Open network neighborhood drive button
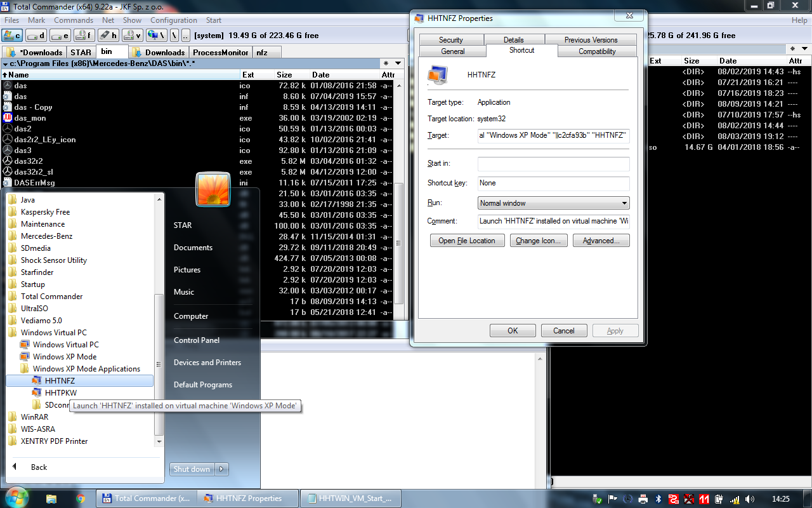Image resolution: width=812 pixels, height=508 pixels. click(157, 36)
